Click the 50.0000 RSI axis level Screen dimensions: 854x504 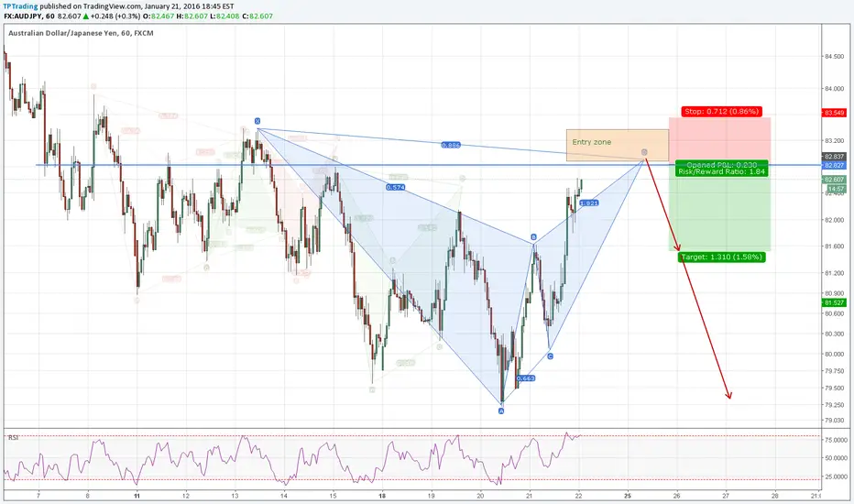tap(835, 457)
